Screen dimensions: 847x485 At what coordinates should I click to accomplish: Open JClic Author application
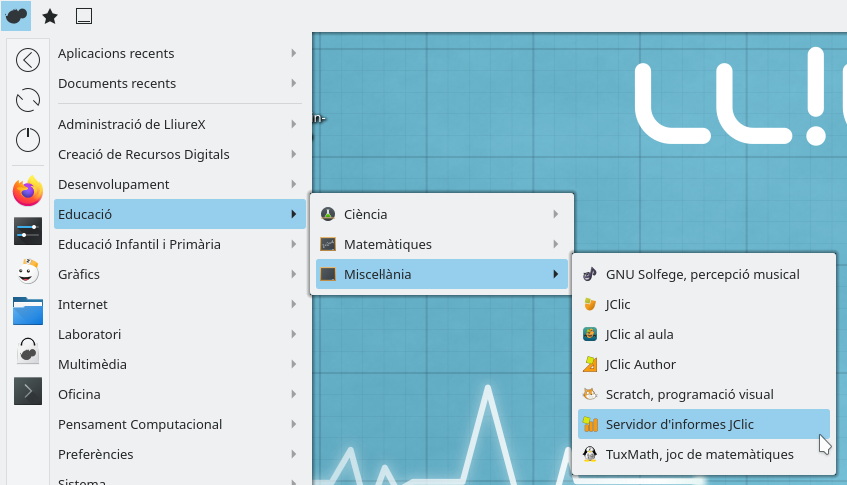coord(640,364)
